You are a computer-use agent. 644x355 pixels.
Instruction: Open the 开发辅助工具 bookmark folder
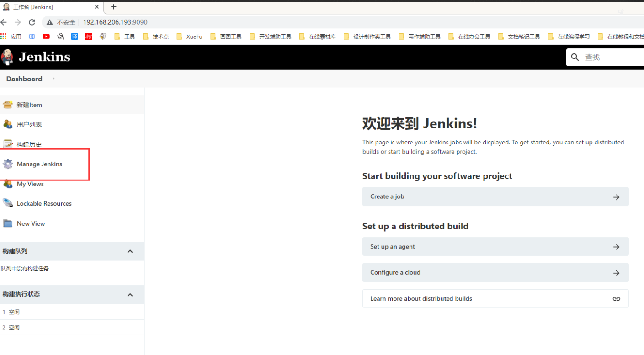pos(270,37)
